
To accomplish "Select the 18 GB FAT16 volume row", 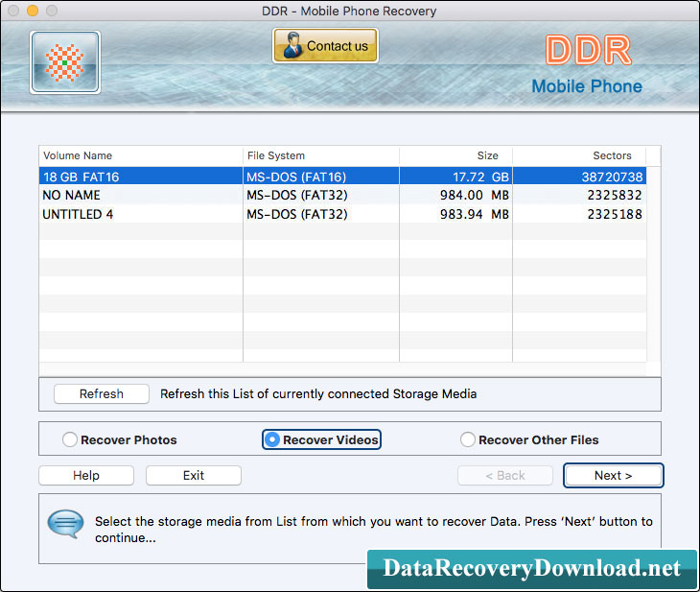I will point(342,177).
